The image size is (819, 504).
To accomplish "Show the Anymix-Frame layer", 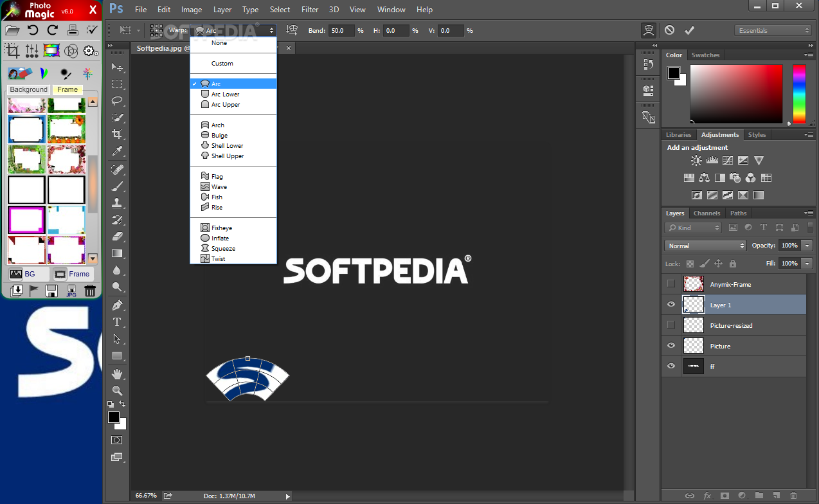I will coord(671,283).
